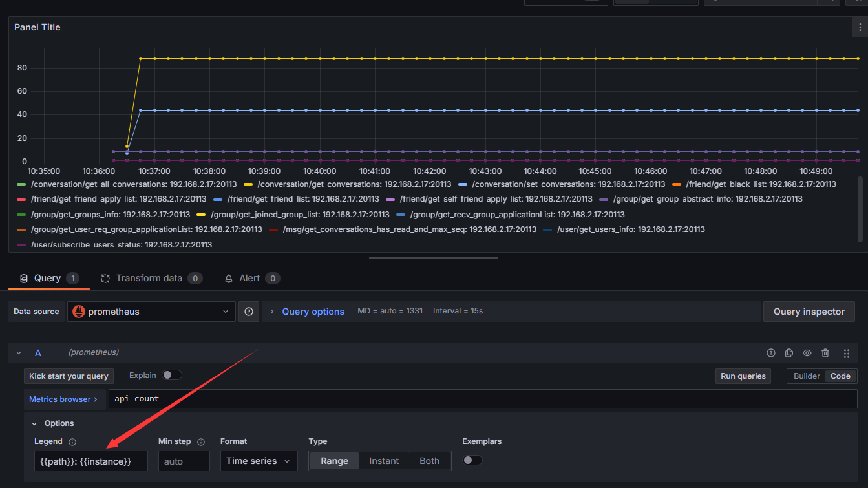The image size is (868, 488).
Task: Click the info icon beside Legend
Action: point(72,442)
